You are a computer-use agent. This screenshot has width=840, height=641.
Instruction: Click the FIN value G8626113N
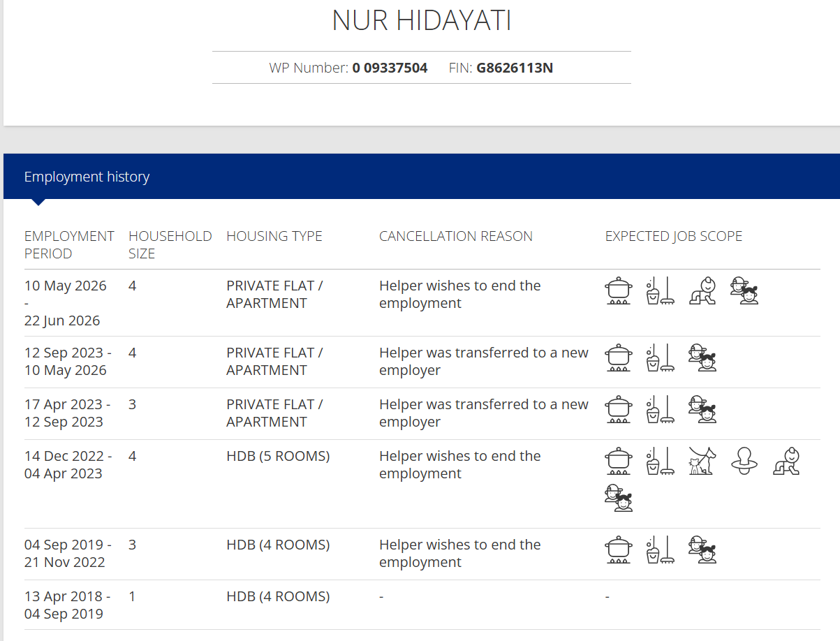pos(515,68)
